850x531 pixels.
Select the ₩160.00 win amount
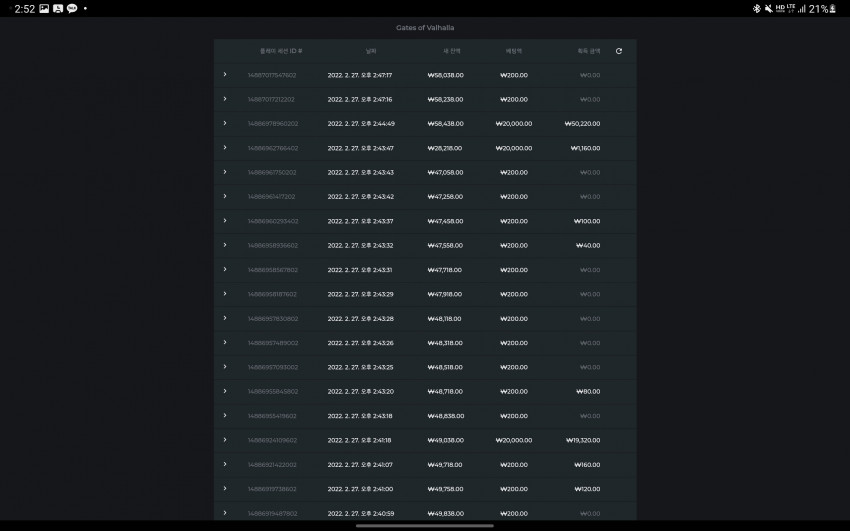point(587,465)
